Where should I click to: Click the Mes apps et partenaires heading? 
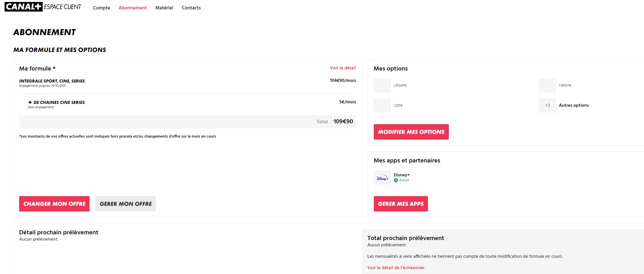(x=407, y=160)
